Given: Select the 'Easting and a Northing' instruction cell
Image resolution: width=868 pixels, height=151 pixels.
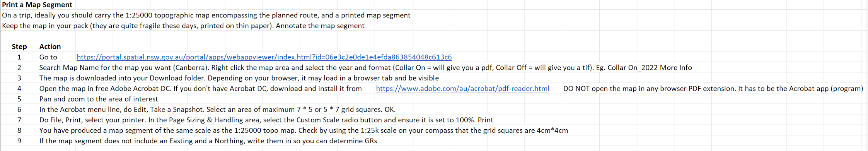Looking at the screenshot, I should pyautogui.click(x=208, y=141).
